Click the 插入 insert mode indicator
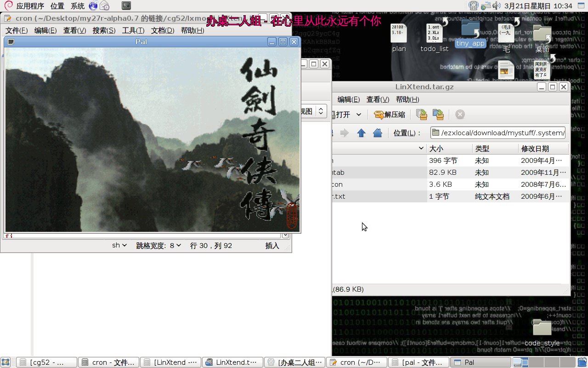The height and width of the screenshot is (368, 588). [x=272, y=246]
